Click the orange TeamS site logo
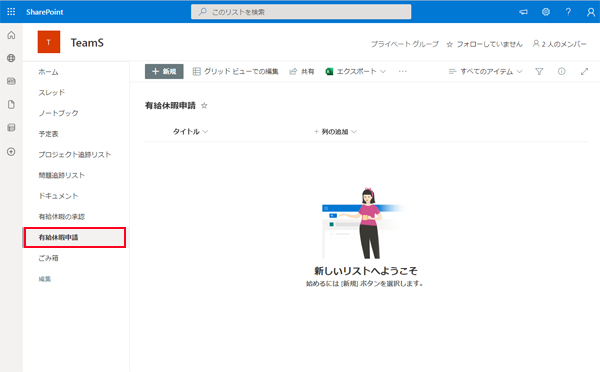Image resolution: width=600 pixels, height=372 pixels. 49,42
